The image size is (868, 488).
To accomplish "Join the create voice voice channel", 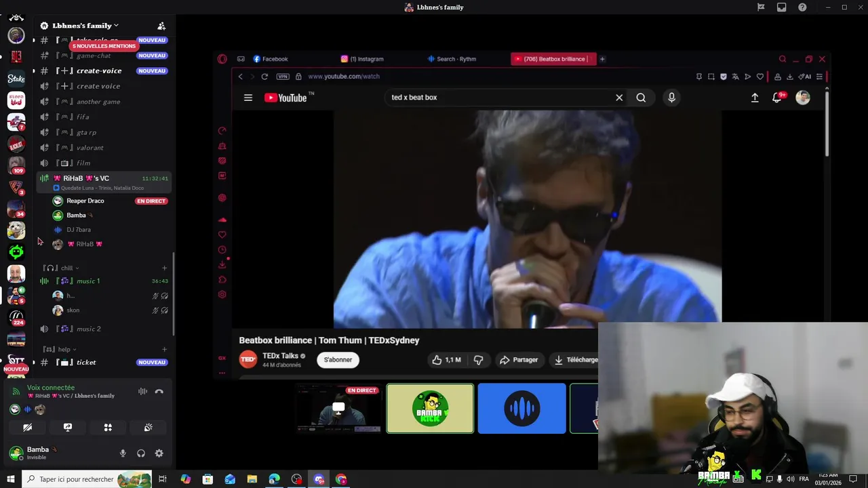I will point(98,86).
